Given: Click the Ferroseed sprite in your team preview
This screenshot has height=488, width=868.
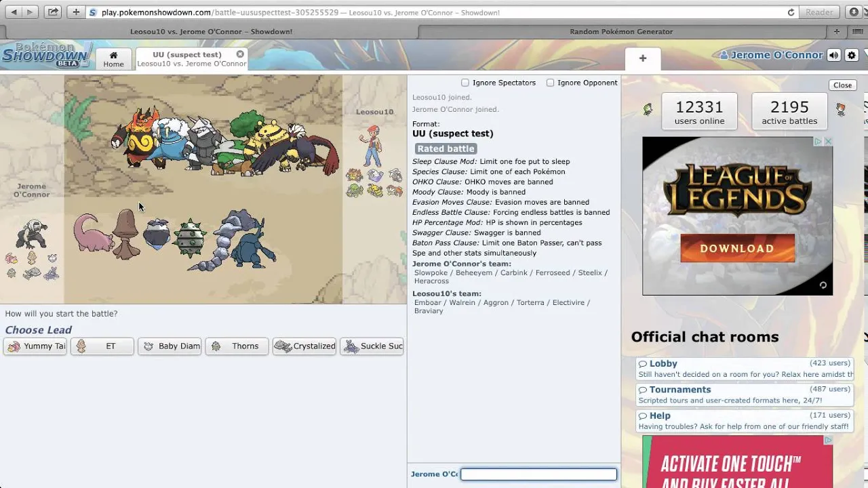Looking at the screenshot, I should click(x=189, y=237).
